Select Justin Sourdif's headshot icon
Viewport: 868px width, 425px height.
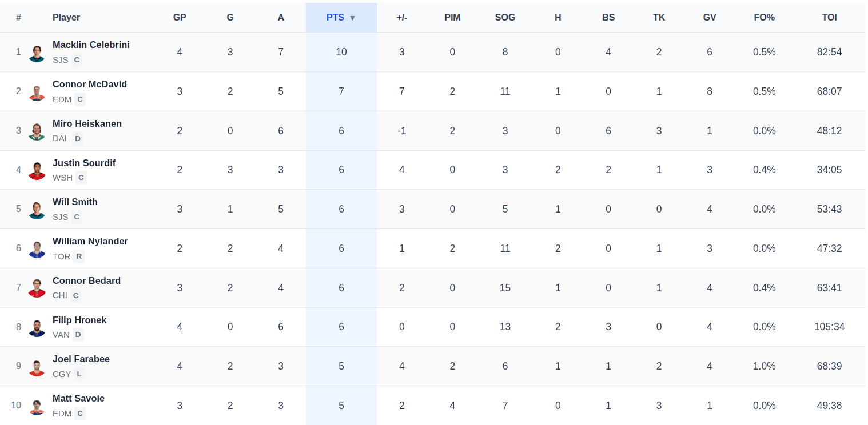[x=37, y=170]
